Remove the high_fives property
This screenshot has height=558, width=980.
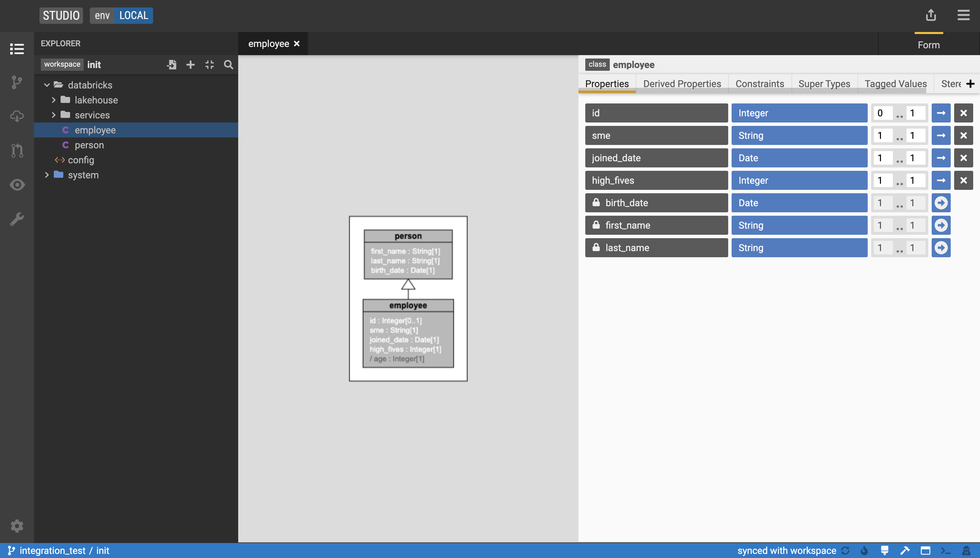point(963,180)
